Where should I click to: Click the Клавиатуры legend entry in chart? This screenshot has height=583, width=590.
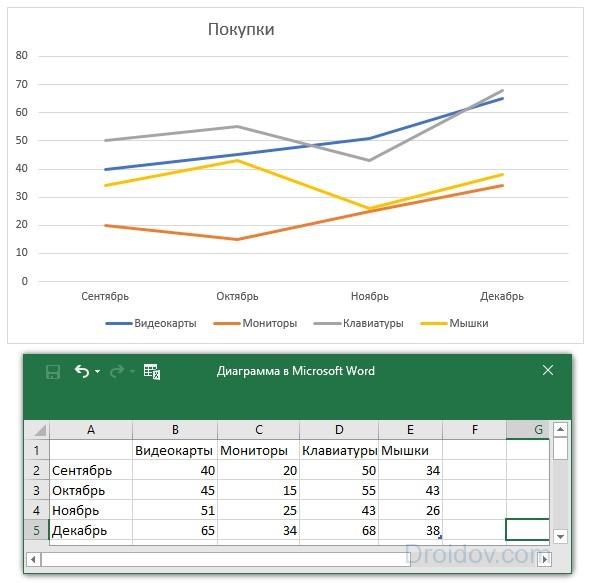click(x=359, y=323)
